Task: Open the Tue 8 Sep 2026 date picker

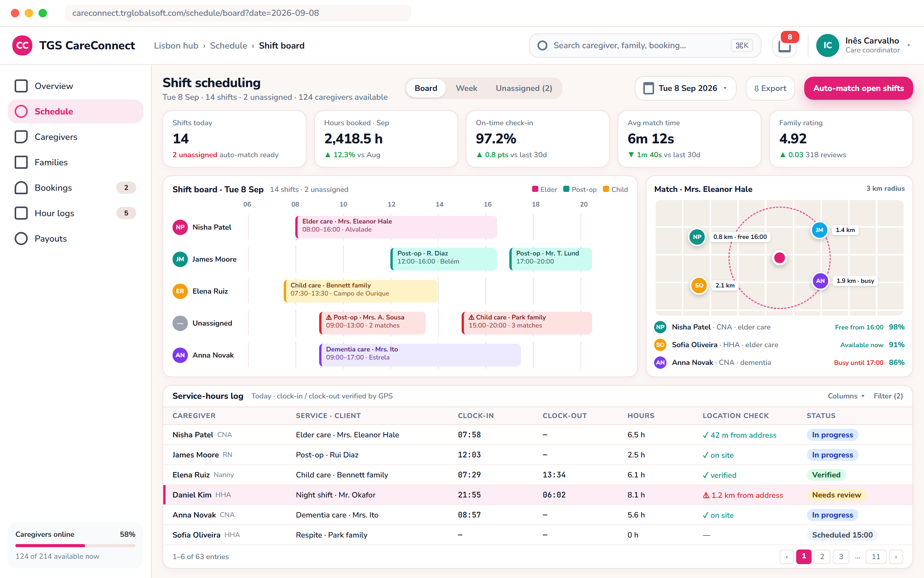Action: pos(686,88)
